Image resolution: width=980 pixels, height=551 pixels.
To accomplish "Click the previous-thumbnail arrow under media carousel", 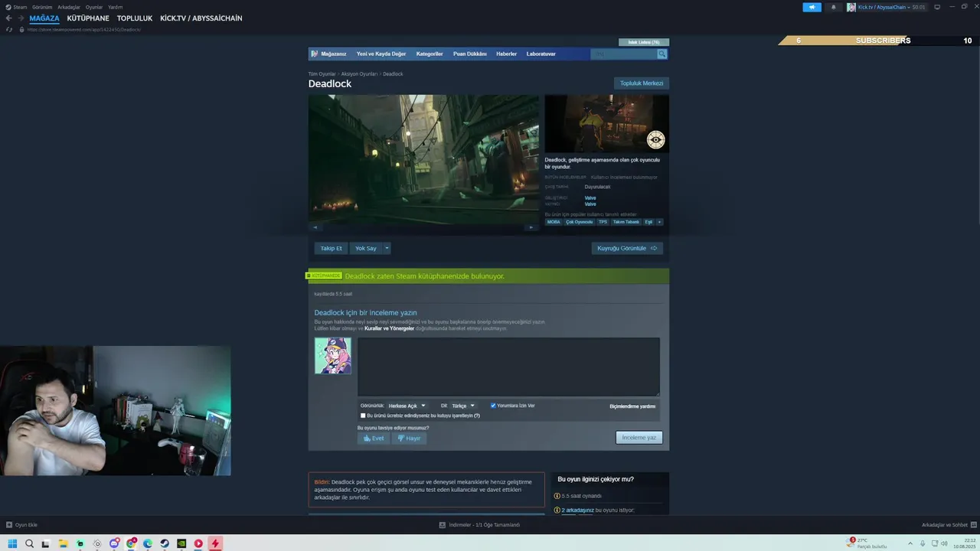I will 315,227.
